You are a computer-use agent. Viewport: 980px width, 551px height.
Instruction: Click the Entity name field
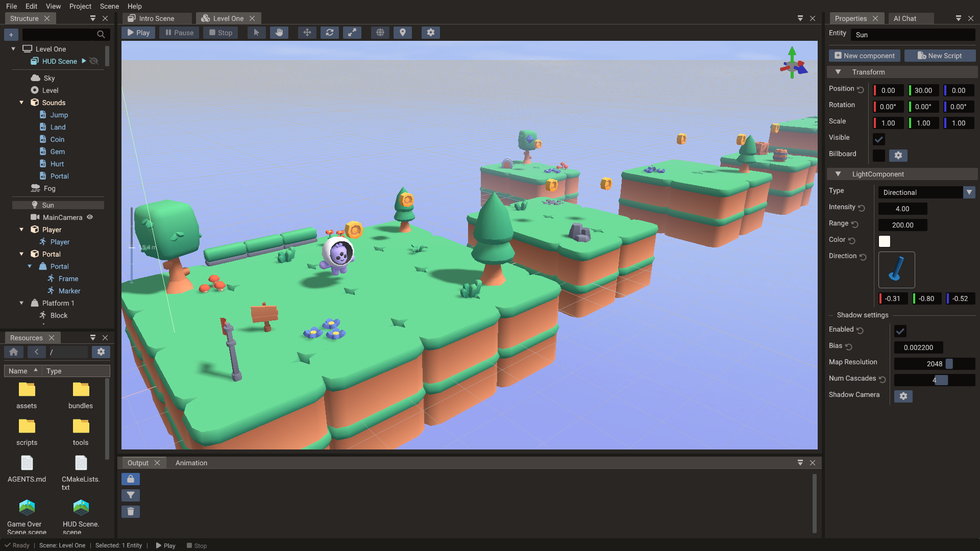coord(913,35)
